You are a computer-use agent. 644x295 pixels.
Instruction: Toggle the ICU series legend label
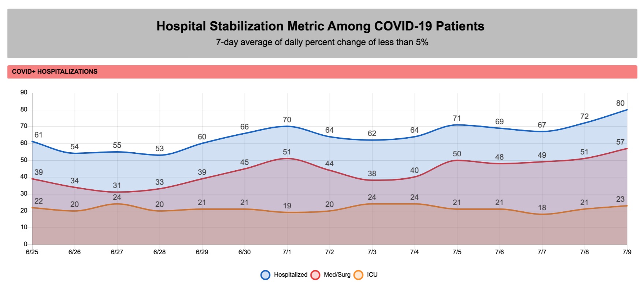372,275
